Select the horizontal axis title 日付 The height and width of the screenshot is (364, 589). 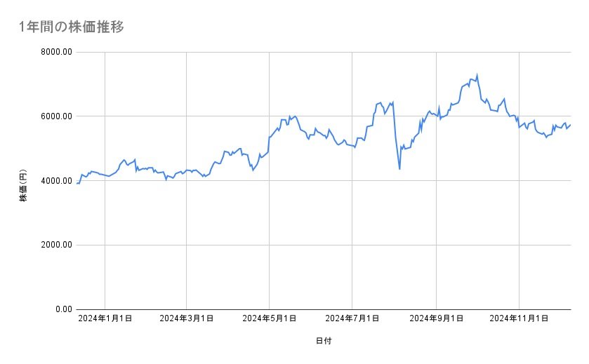324,342
